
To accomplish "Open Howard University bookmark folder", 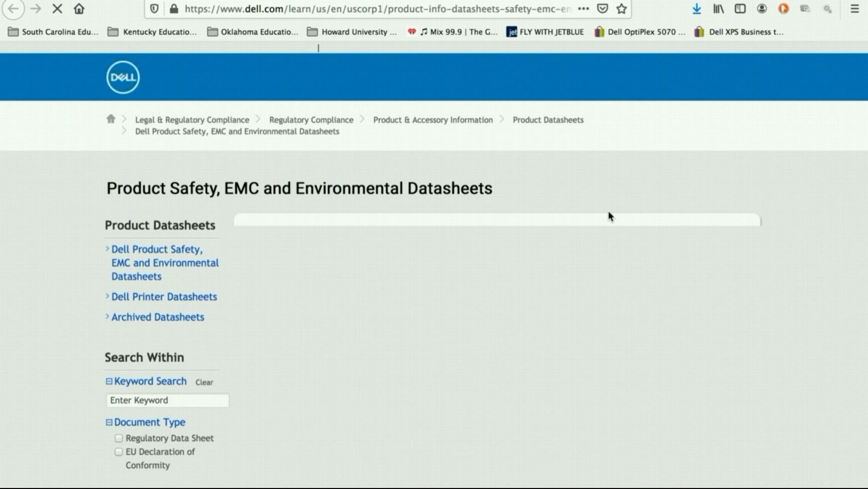I will [x=352, y=32].
